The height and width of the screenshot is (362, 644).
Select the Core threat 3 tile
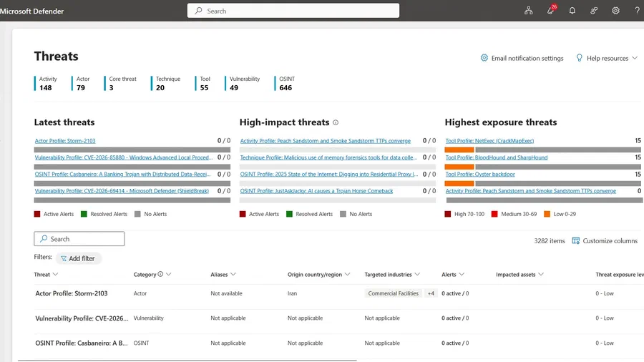(121, 83)
